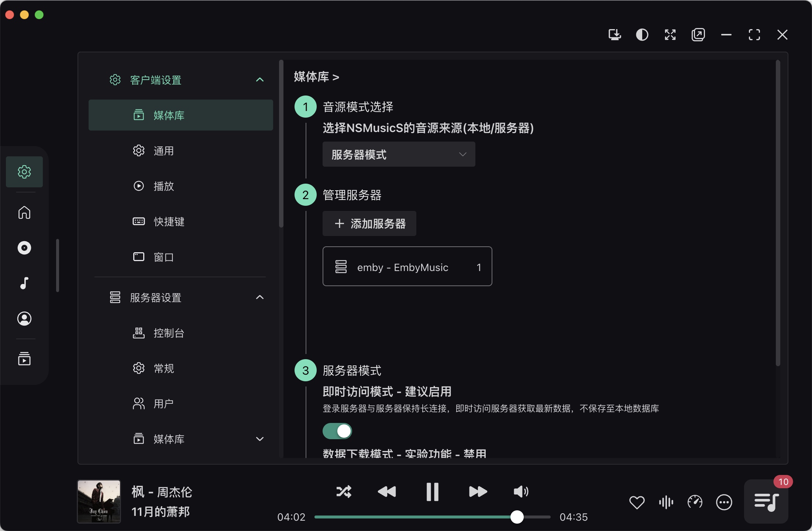Click the download update icon in top bar
812x531 pixels.
tap(615, 35)
